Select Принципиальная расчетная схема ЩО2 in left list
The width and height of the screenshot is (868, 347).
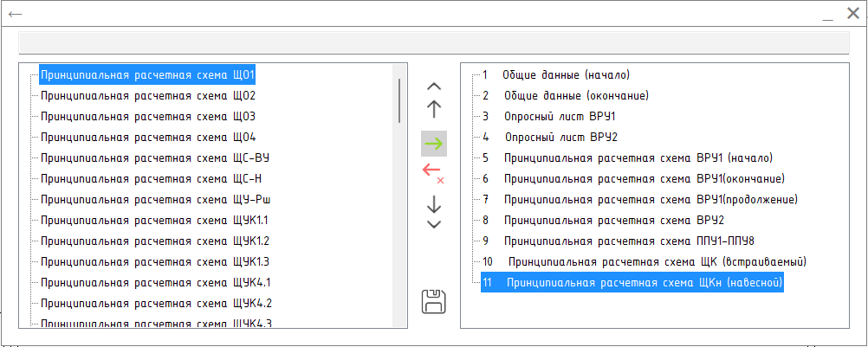pos(148,95)
